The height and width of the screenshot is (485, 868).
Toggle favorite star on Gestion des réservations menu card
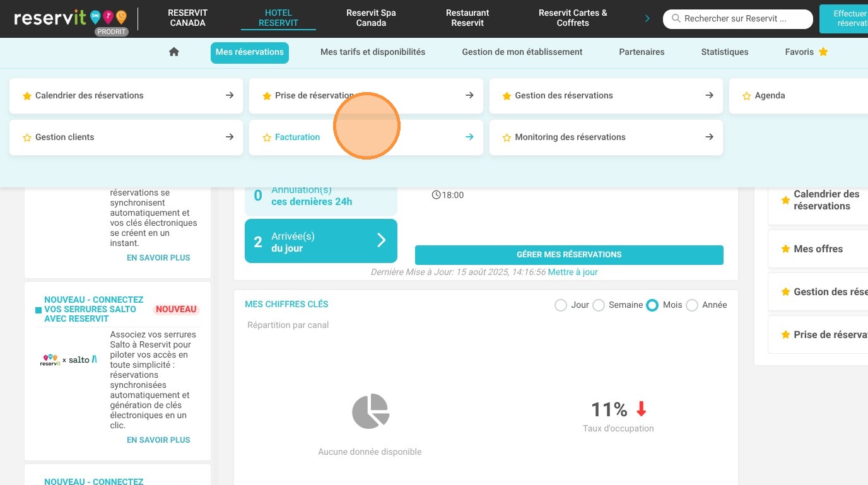(507, 96)
